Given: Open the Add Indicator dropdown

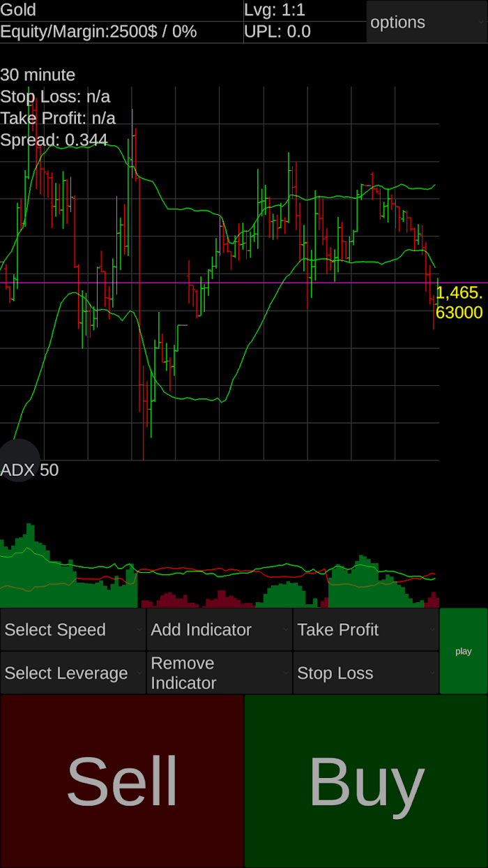Looking at the screenshot, I should tap(220, 629).
